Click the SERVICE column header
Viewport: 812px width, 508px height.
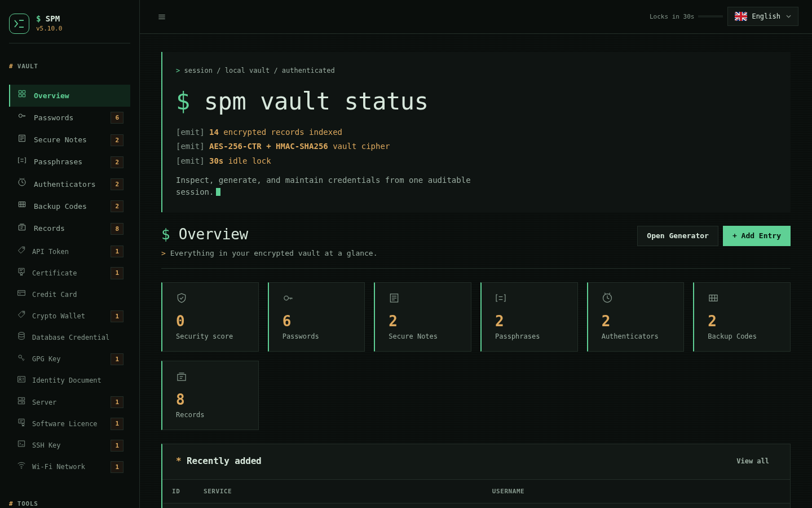click(218, 491)
